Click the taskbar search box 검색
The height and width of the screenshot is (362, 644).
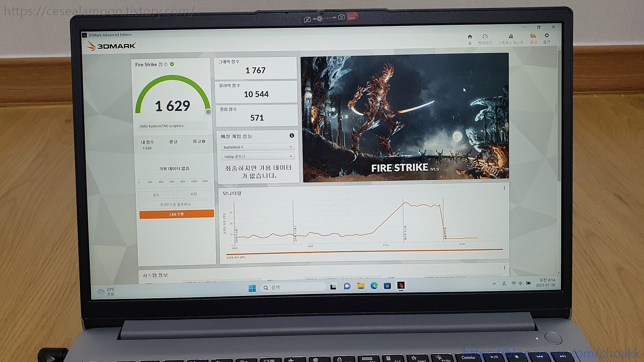point(293,287)
